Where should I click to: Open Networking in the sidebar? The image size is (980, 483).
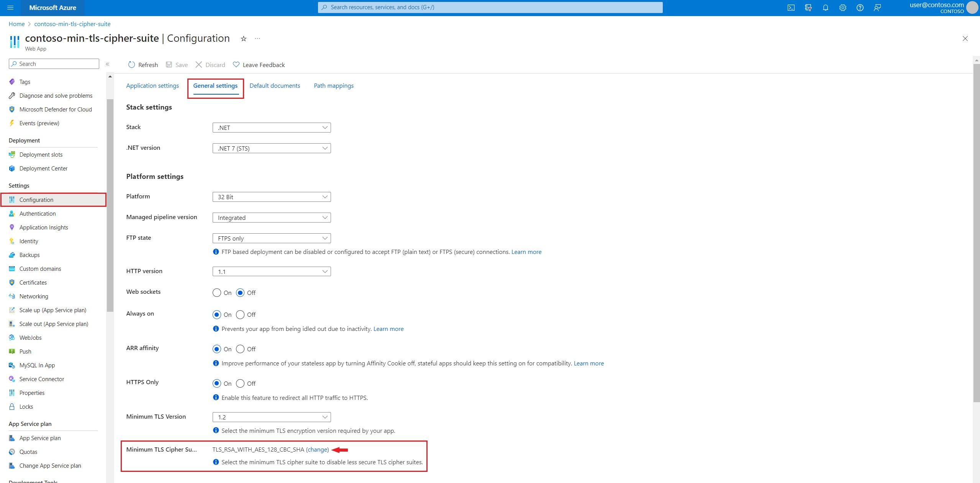(34, 296)
